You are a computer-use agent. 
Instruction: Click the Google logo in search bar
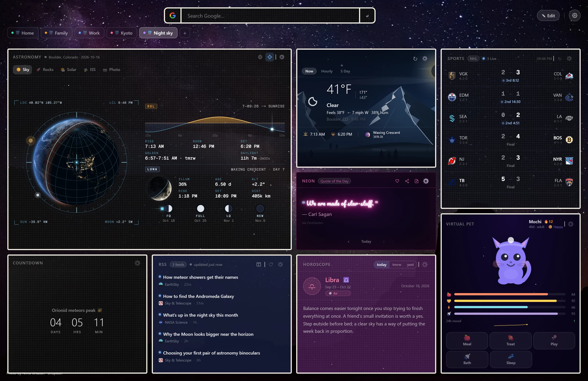coord(173,16)
